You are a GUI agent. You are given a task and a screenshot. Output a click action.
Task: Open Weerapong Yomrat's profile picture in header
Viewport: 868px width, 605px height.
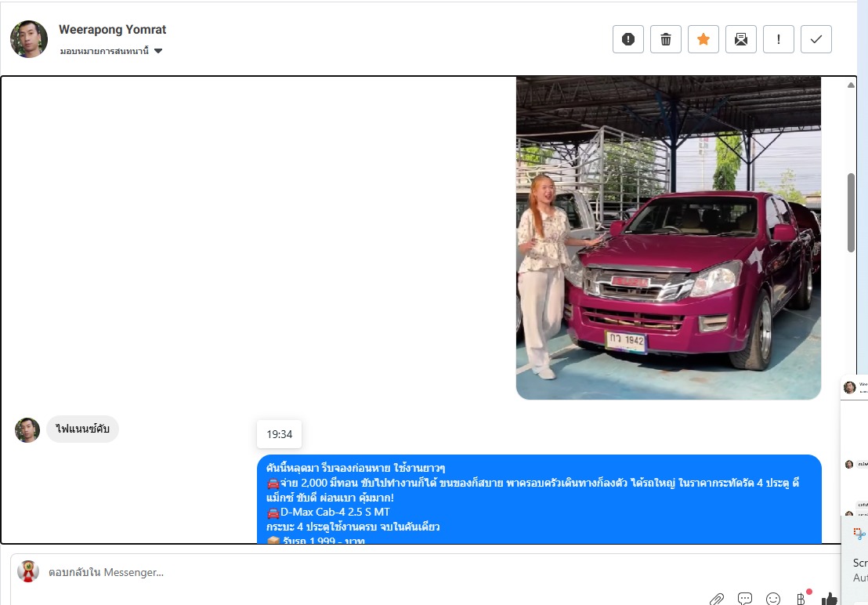pyautogui.click(x=29, y=39)
